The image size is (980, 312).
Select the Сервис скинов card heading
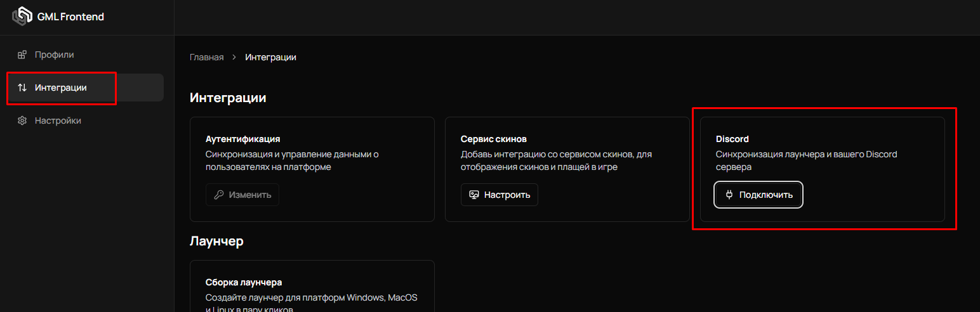[493, 139]
